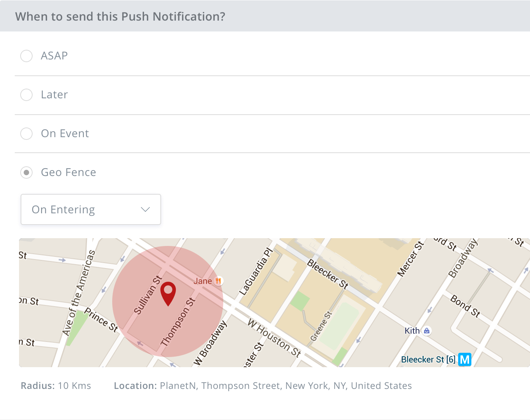The width and height of the screenshot is (530, 420).
Task: Click the Bleecker St metro M icon
Action: coord(465,359)
